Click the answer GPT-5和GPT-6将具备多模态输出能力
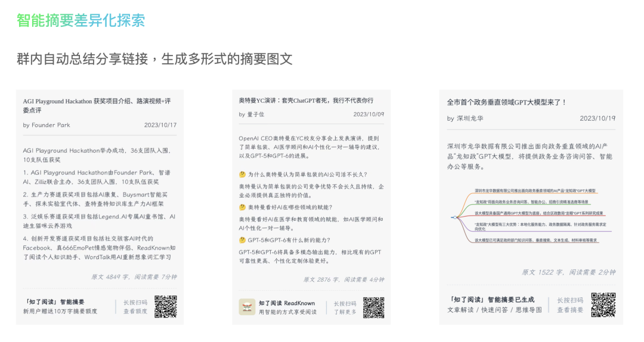Image resolution: width=644 pixels, height=342 pixels. (x=310, y=257)
